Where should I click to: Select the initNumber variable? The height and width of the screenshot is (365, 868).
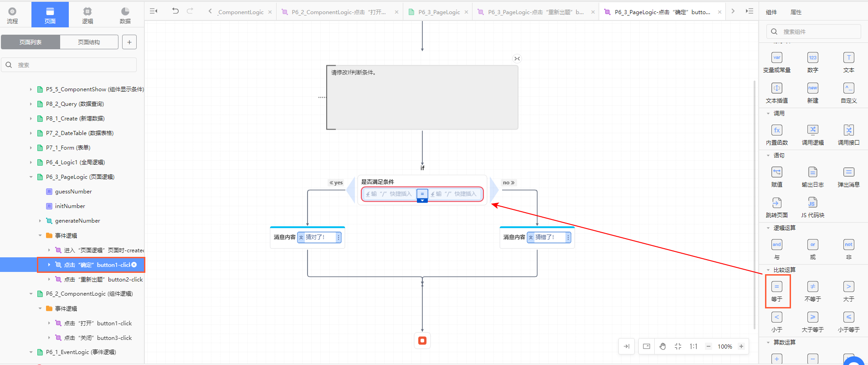coord(70,206)
